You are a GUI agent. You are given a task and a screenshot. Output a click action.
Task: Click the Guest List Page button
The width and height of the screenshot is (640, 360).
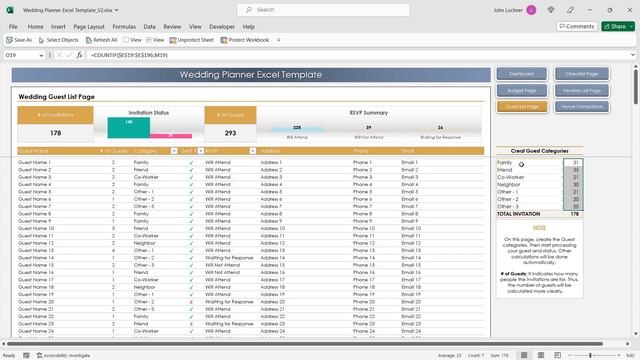tap(522, 107)
